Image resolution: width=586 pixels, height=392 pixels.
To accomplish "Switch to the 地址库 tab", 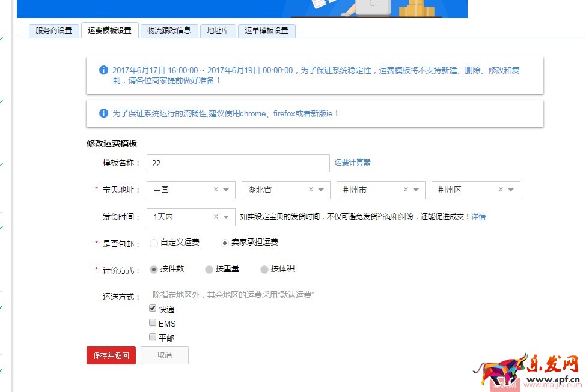I will 218,30.
